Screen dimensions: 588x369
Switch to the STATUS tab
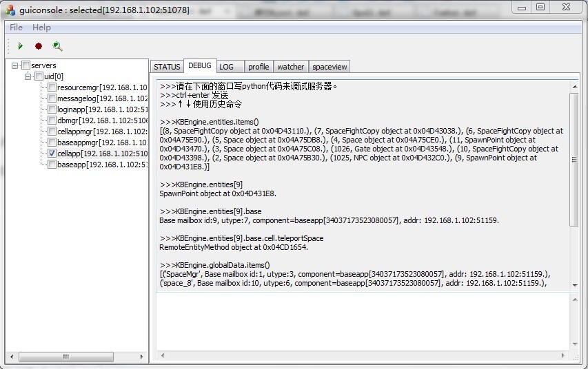(167, 67)
